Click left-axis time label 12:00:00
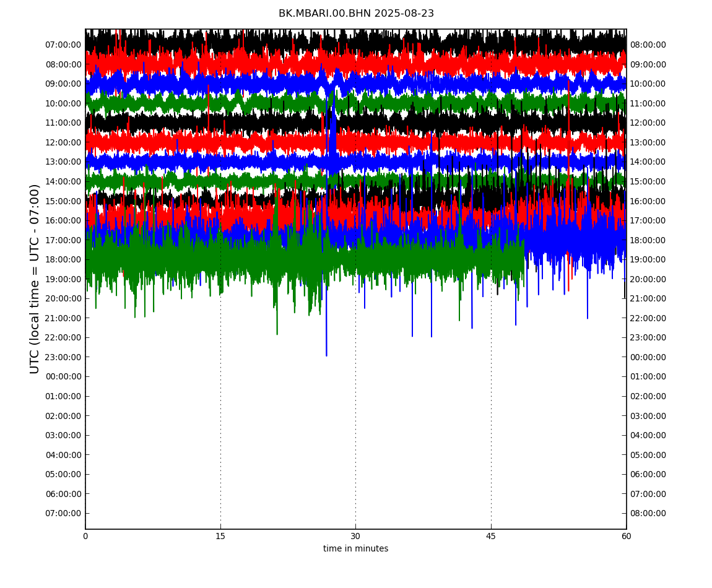712x588 pixels. pyautogui.click(x=63, y=142)
